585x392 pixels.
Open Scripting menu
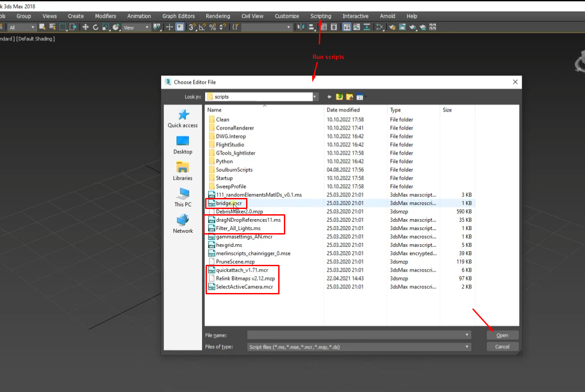(321, 16)
